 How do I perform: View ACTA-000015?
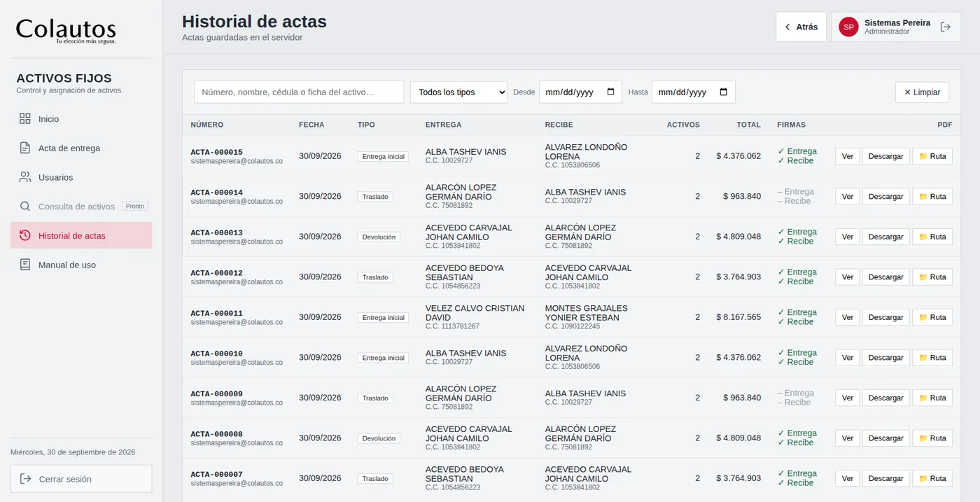pos(847,156)
